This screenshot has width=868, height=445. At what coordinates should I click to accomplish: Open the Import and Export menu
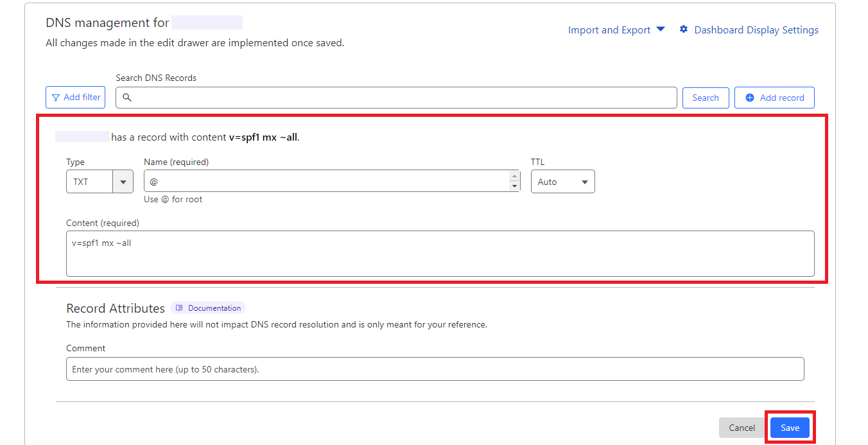click(x=609, y=30)
